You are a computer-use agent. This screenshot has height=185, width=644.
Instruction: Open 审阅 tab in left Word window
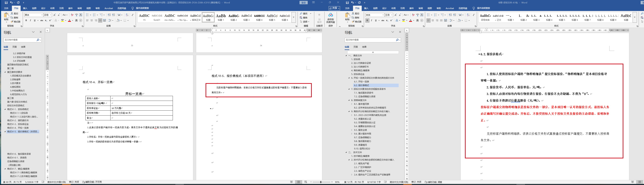(79, 8)
